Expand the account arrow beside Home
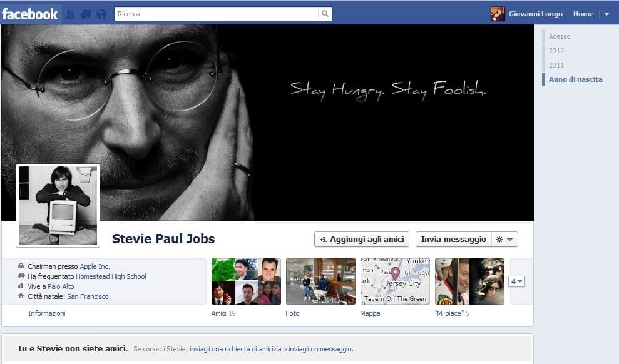 (x=606, y=14)
